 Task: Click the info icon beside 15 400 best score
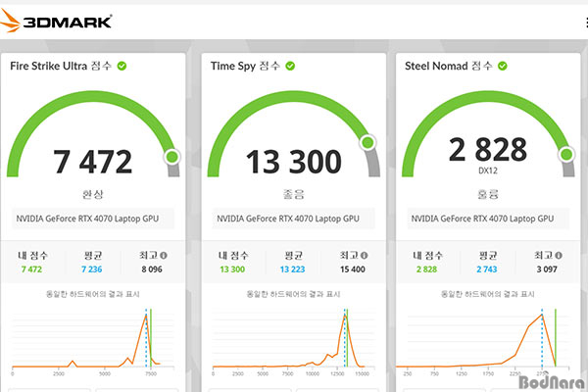pyautogui.click(x=365, y=256)
